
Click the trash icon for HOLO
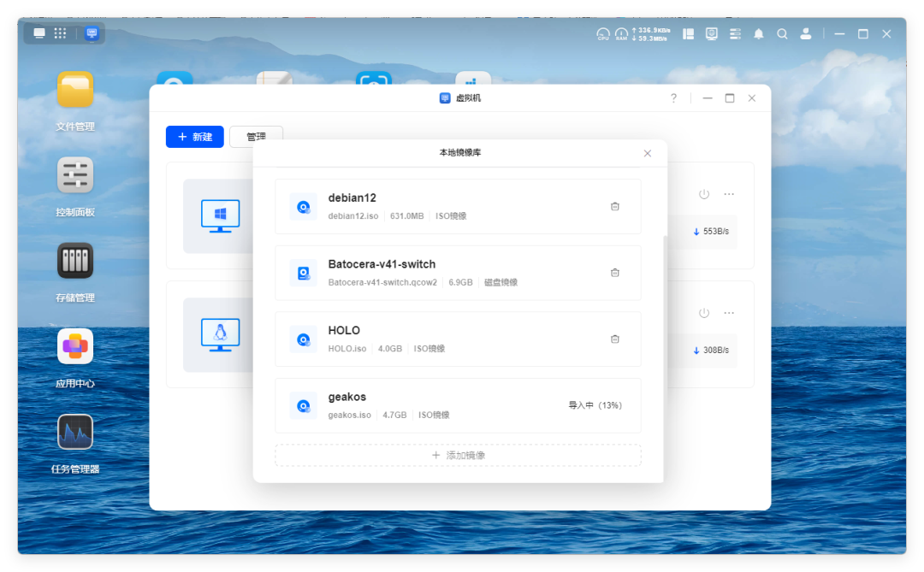tap(614, 339)
